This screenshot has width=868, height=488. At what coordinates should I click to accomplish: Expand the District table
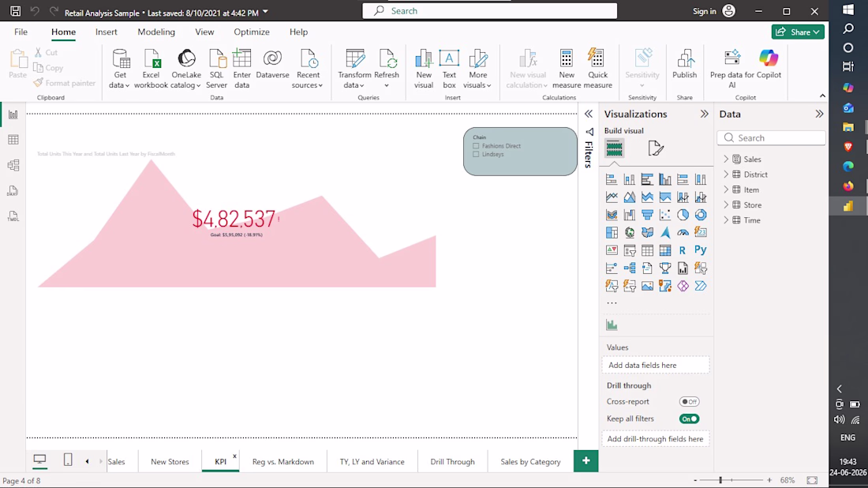point(726,175)
